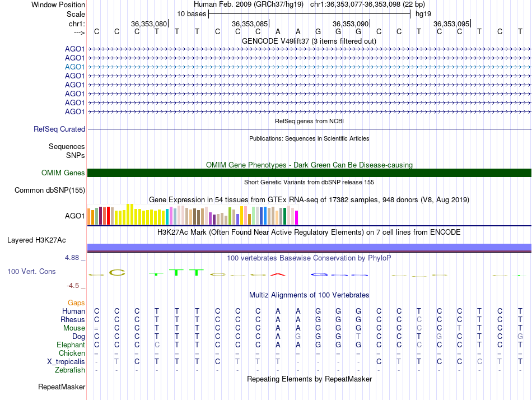This screenshot has height=400, width=532.
Task: Open the OMIM Genes track label
Action: pyautogui.click(x=63, y=173)
